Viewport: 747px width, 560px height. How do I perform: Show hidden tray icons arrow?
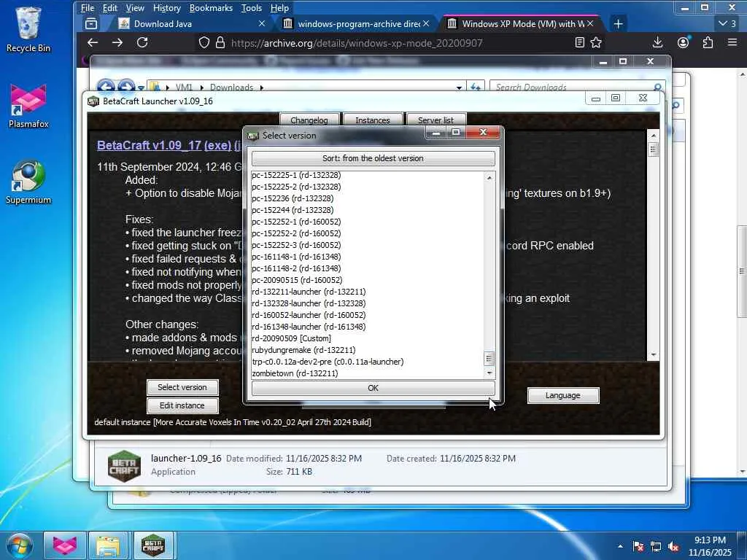[x=620, y=546]
